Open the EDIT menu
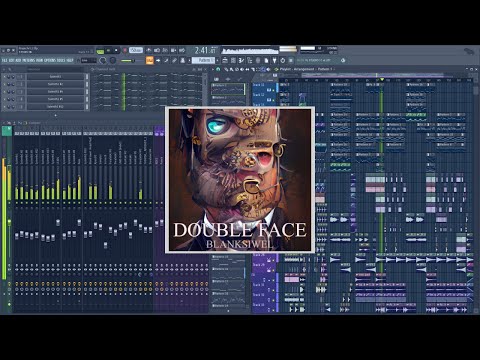 (x=11, y=60)
